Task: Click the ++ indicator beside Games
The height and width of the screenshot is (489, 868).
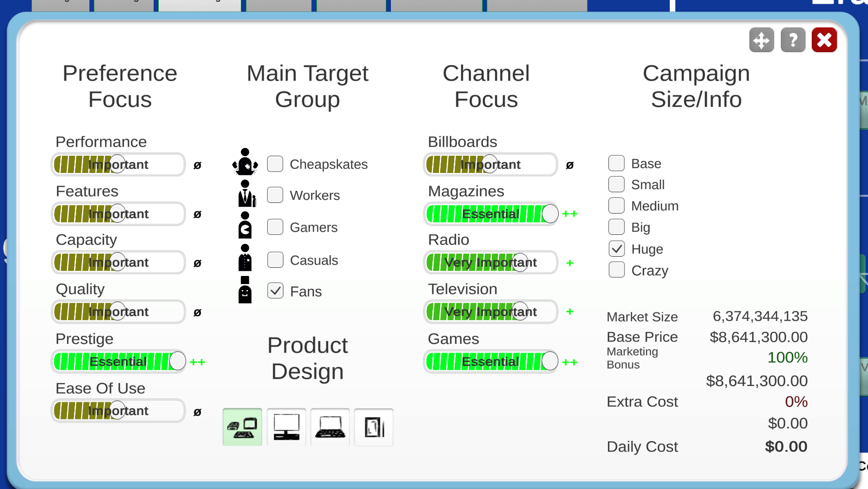Action: point(570,362)
